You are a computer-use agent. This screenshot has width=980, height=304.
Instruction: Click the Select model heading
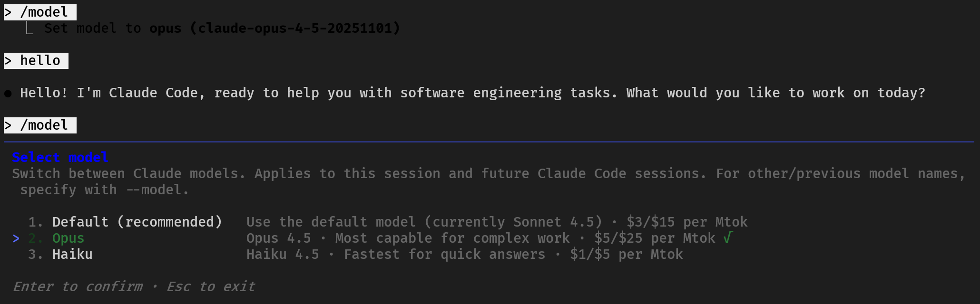click(60, 157)
